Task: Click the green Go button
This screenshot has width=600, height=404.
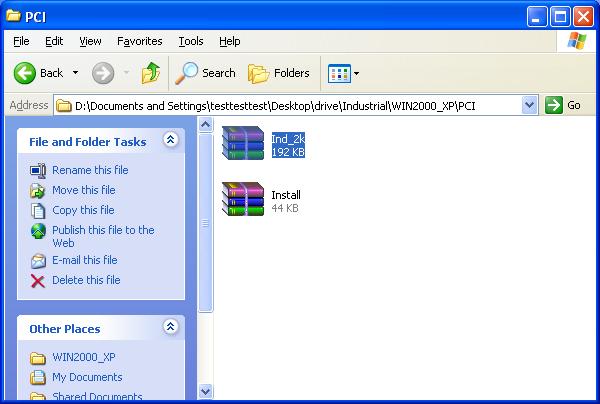Action: (563, 105)
